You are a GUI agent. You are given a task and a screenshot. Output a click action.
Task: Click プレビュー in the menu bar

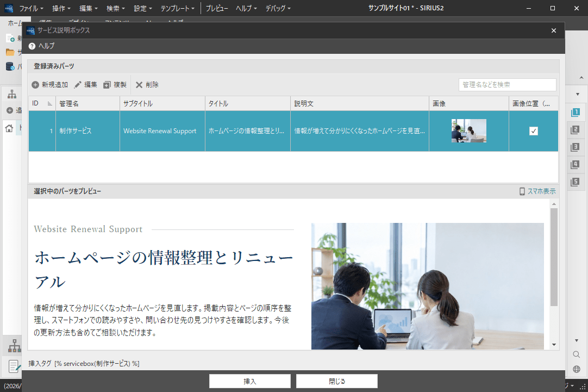(217, 8)
